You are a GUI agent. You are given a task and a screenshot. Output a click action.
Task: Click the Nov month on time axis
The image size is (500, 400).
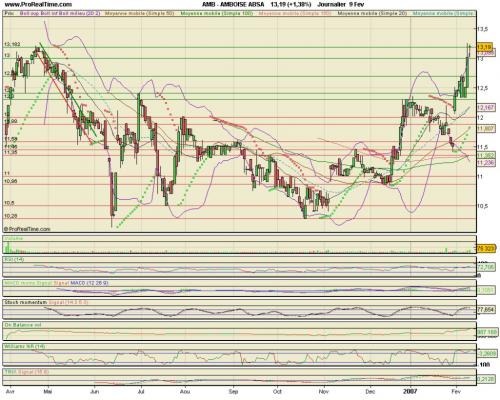pos(324,391)
